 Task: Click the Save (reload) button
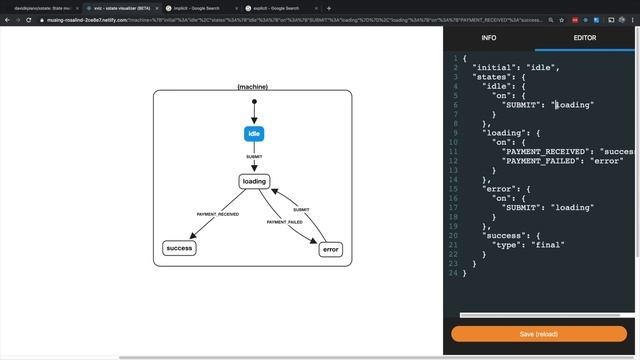point(539,334)
